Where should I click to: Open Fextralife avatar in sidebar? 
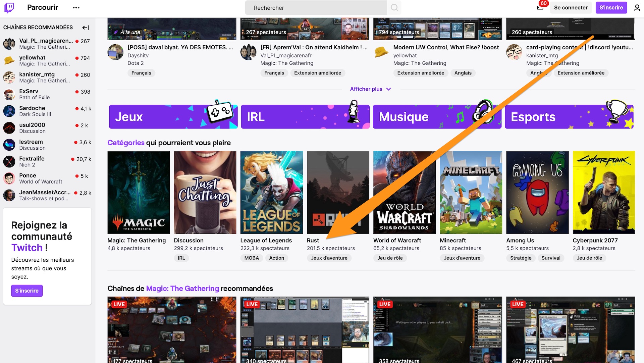pos(9,162)
